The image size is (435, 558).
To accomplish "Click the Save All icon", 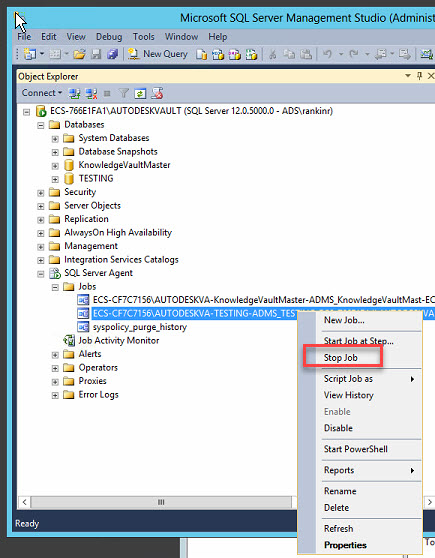I will pos(112,54).
